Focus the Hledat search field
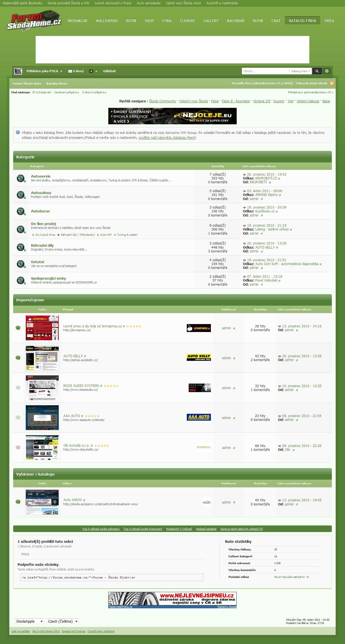This screenshot has width=345, height=644. (x=265, y=71)
